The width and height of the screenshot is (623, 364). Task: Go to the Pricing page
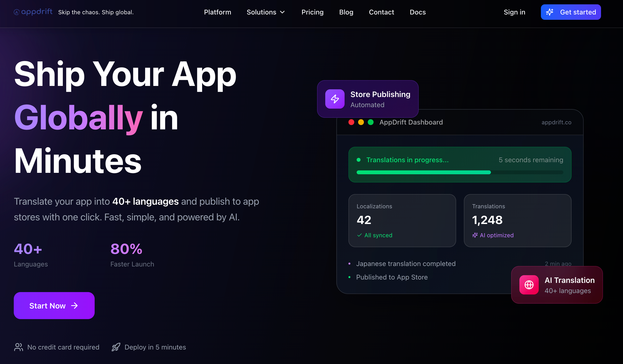point(312,12)
